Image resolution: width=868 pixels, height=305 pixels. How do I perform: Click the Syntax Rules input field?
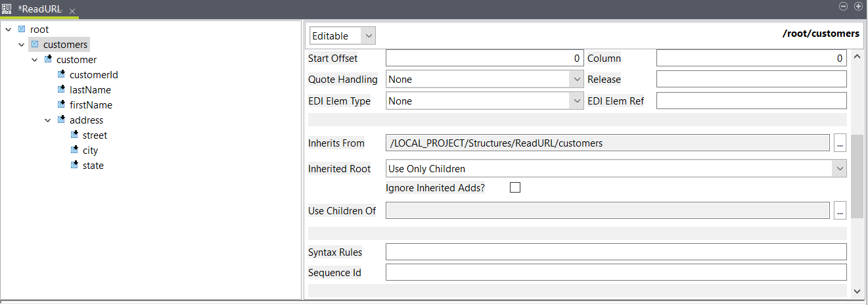pyautogui.click(x=616, y=252)
